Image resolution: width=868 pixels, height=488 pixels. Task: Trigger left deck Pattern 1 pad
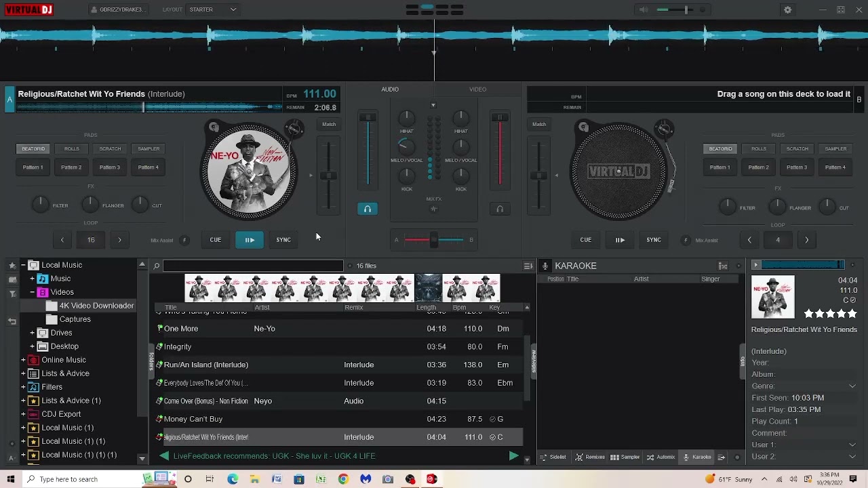point(33,167)
